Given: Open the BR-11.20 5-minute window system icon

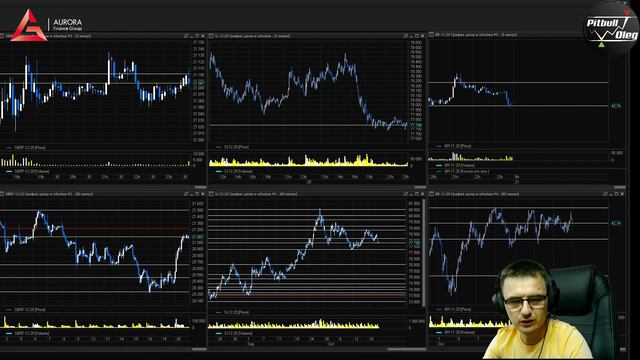Looking at the screenshot, I should click(431, 35).
